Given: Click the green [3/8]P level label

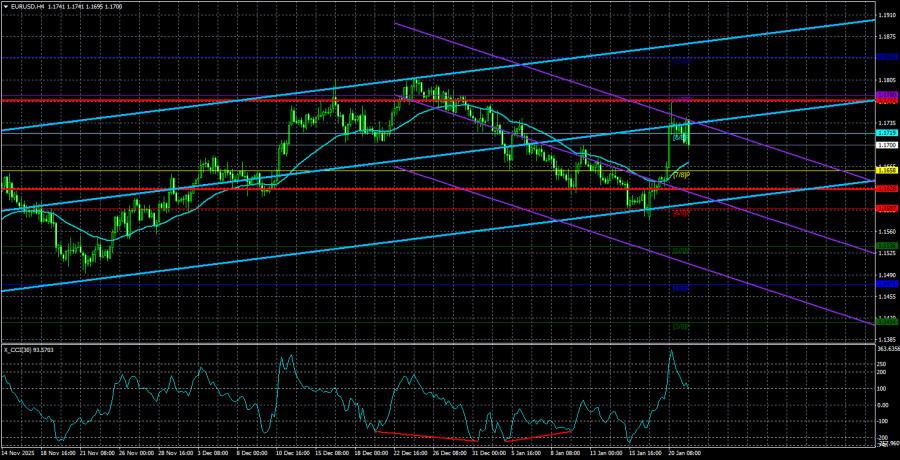Looking at the screenshot, I should [681, 326].
